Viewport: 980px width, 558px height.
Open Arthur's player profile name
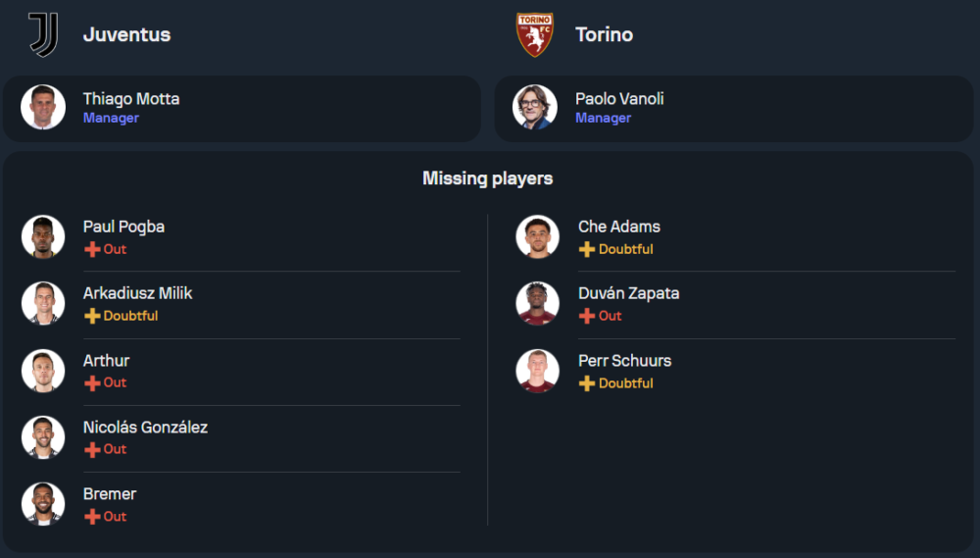(x=106, y=360)
